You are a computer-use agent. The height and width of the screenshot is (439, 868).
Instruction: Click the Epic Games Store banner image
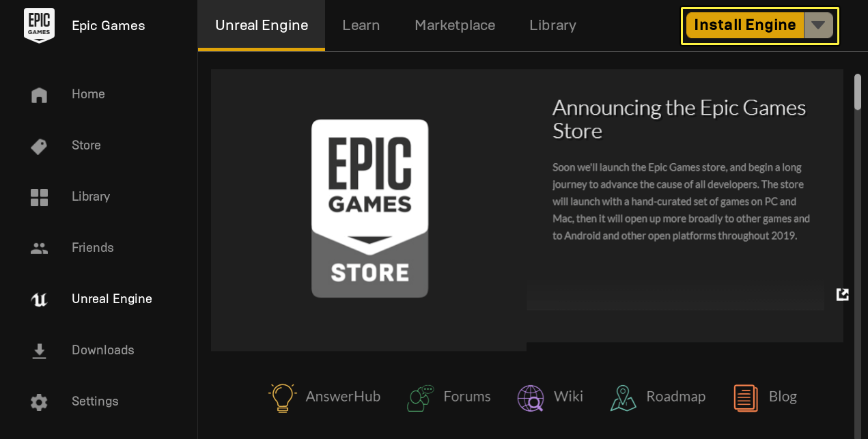pyautogui.click(x=369, y=209)
